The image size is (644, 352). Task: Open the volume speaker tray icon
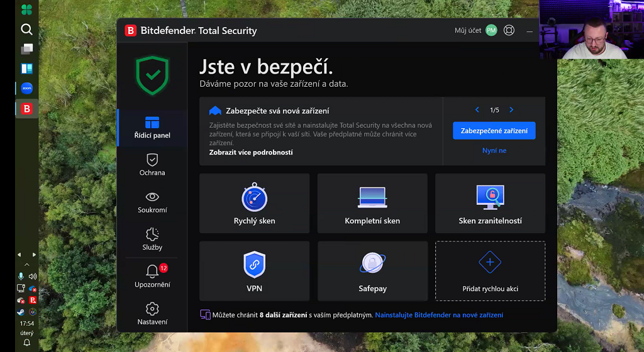coord(33,277)
